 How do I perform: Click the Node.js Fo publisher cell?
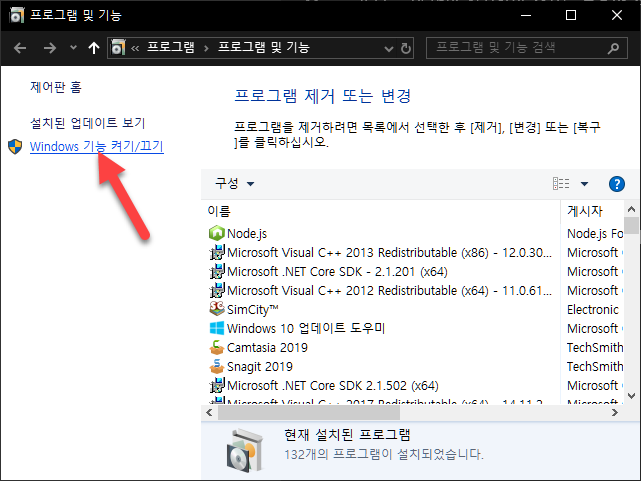(595, 233)
